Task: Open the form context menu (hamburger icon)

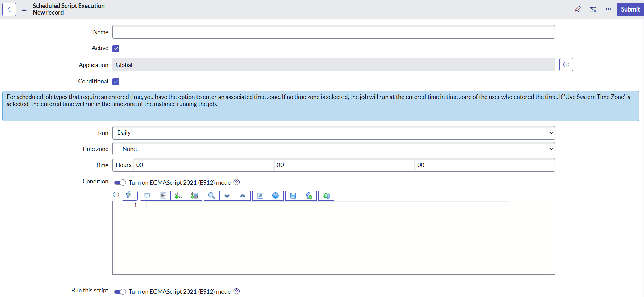Action: pos(24,9)
